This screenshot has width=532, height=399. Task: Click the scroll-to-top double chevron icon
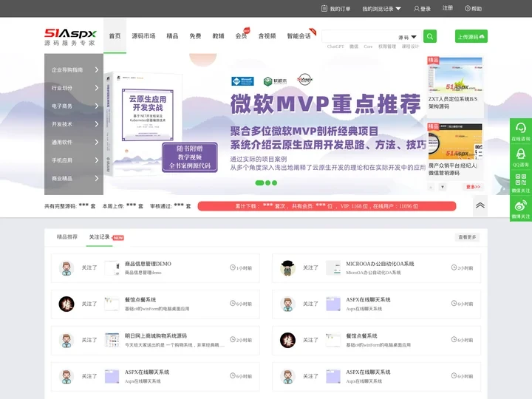[x=480, y=205]
